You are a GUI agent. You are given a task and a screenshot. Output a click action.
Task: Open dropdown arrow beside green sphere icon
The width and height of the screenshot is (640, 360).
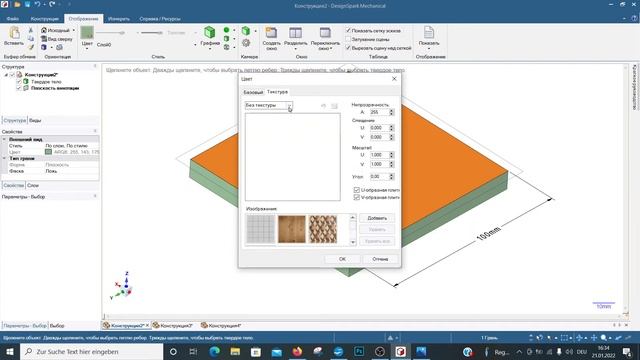click(x=234, y=31)
